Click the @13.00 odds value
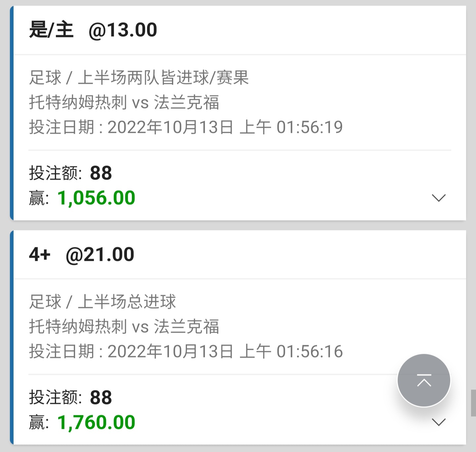Image resolution: width=476 pixels, height=452 pixels. click(123, 30)
